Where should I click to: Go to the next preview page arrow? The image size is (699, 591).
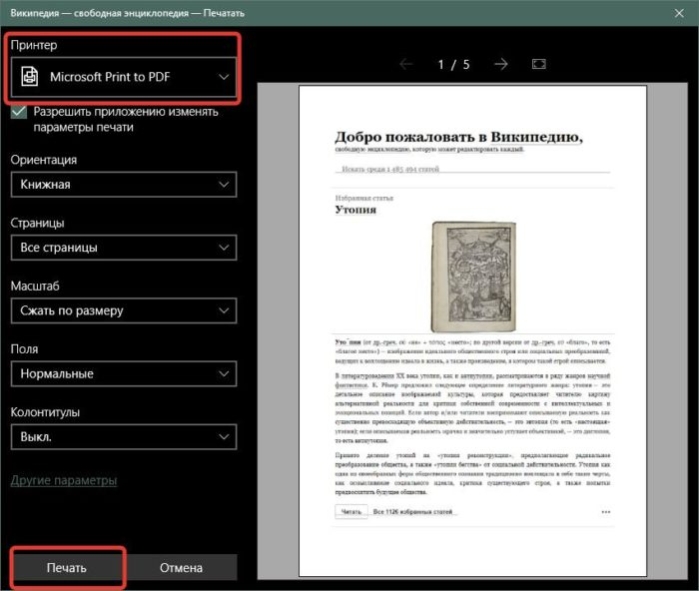(x=501, y=64)
